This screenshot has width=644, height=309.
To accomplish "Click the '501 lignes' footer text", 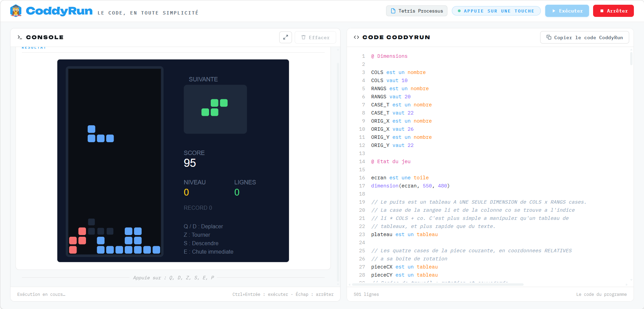I will [x=366, y=294].
